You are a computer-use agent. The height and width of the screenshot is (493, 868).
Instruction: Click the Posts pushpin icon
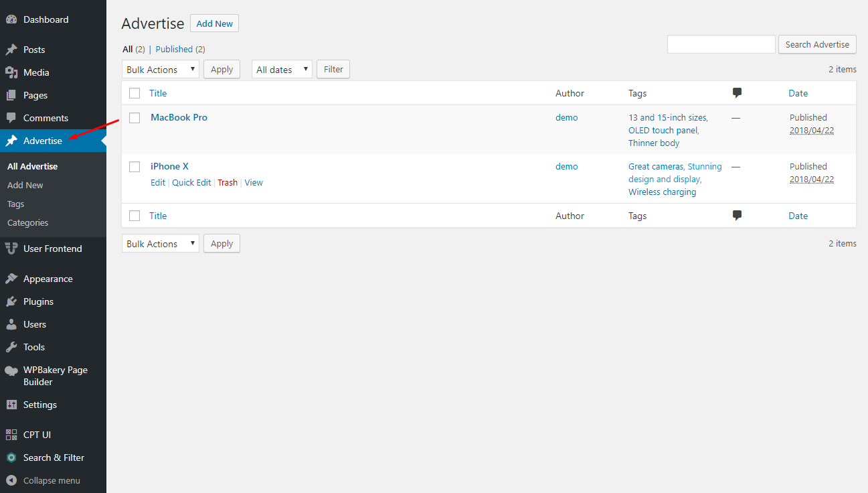pyautogui.click(x=11, y=50)
